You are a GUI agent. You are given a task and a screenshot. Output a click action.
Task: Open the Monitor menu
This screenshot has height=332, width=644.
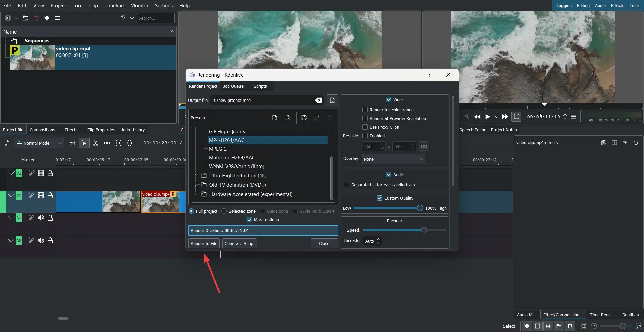point(140,5)
